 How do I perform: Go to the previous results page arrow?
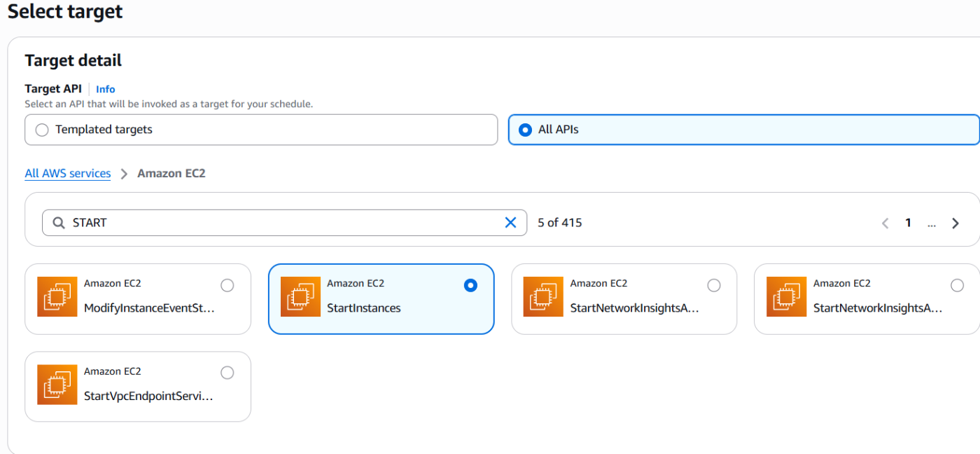pyautogui.click(x=885, y=223)
